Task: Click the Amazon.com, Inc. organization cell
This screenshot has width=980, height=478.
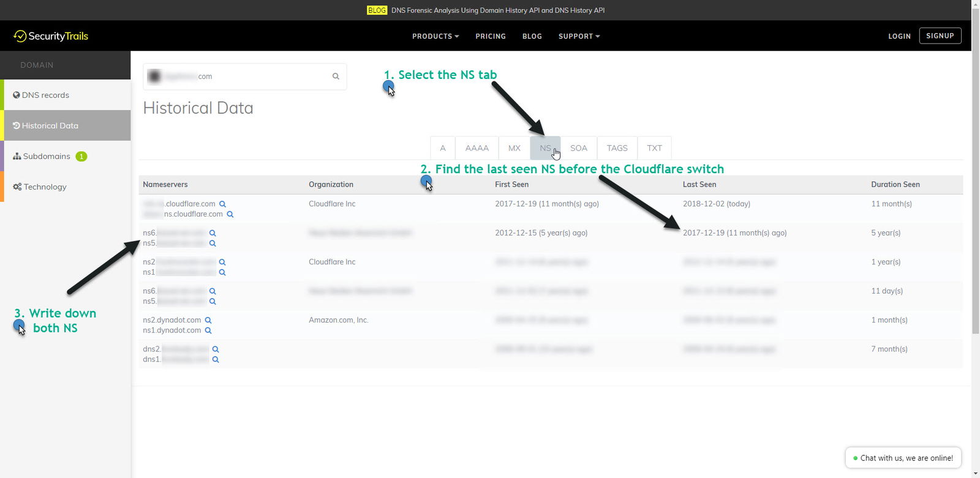Action: [339, 320]
